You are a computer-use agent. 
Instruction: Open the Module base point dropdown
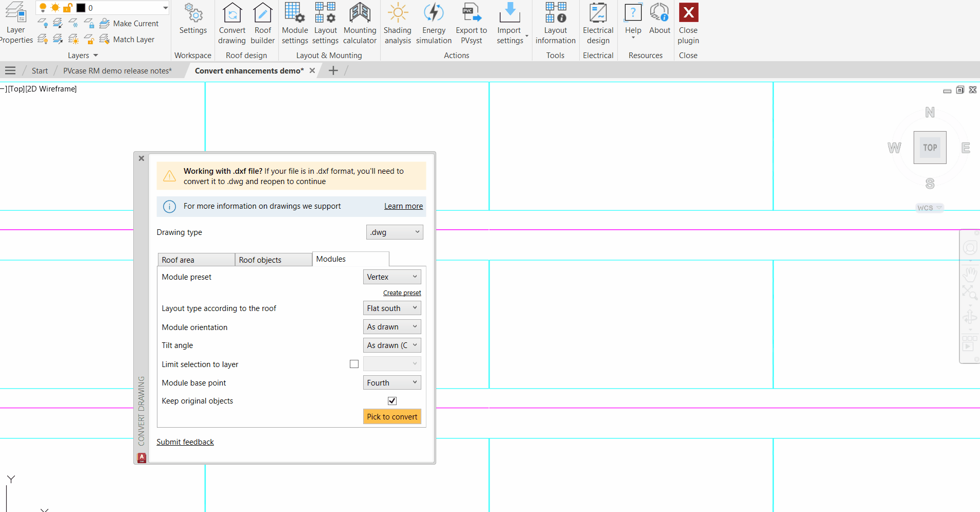pyautogui.click(x=391, y=382)
